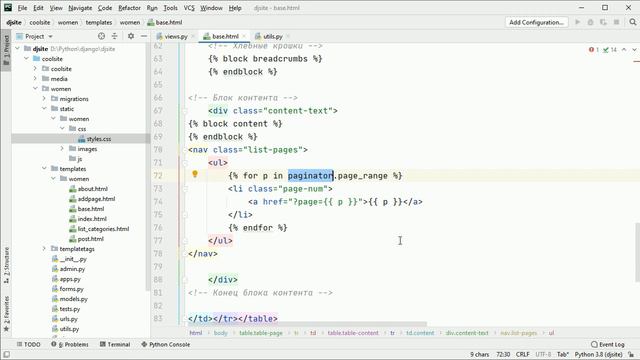Viewport: 640px width, 360px height.
Task: Click the lightbulb intention icon on line 72
Action: point(195,174)
